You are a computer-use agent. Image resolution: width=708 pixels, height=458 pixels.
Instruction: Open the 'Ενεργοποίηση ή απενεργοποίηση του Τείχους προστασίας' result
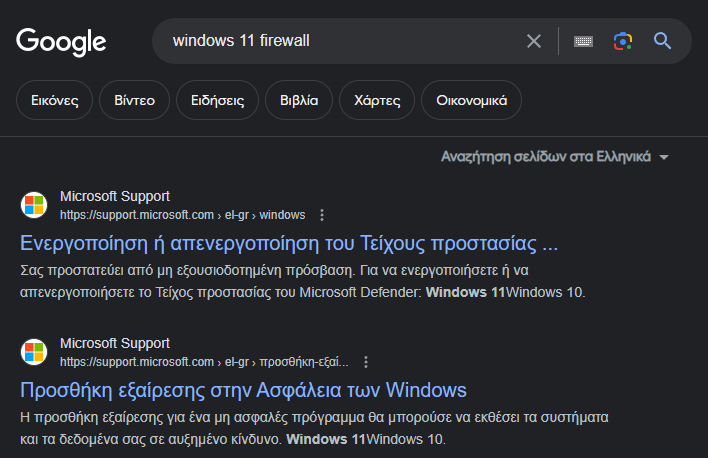289,243
